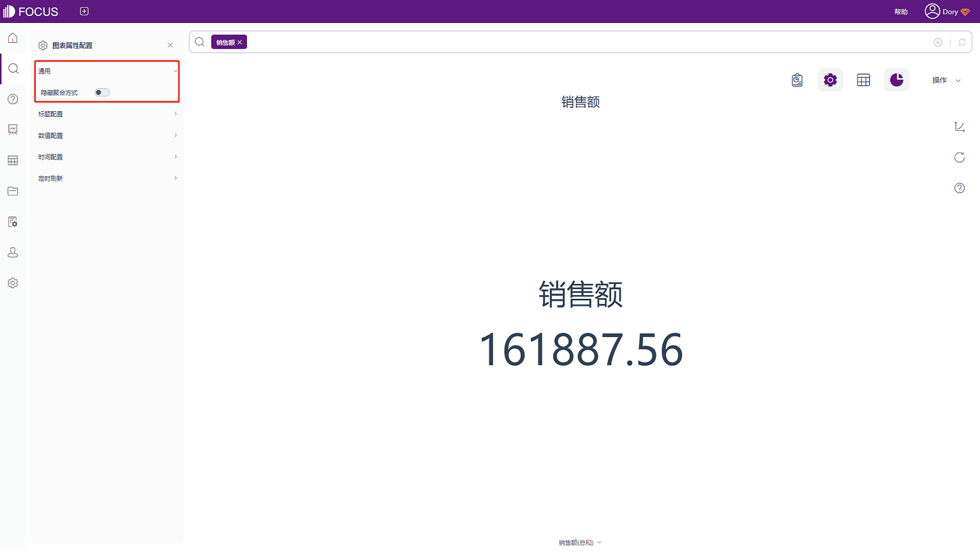Expand the 标题配置 section
Image resolution: width=980 pixels, height=551 pixels.
[107, 114]
